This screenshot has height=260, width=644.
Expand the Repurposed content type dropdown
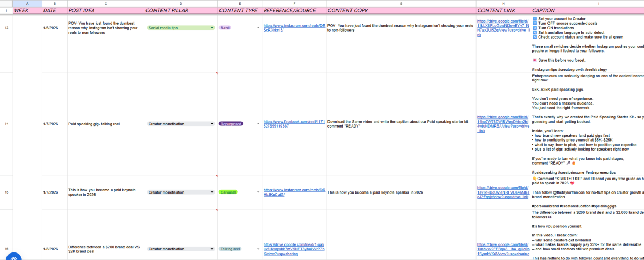(x=258, y=124)
